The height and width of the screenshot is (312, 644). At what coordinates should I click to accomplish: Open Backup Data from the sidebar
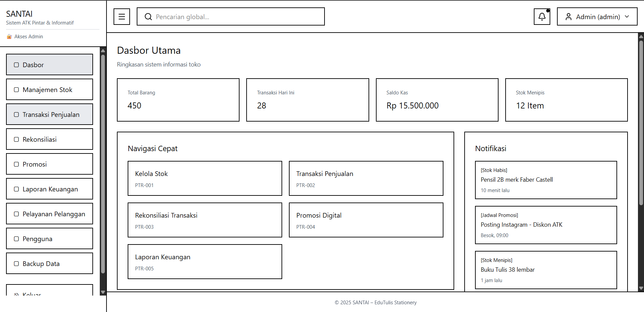coord(49,263)
